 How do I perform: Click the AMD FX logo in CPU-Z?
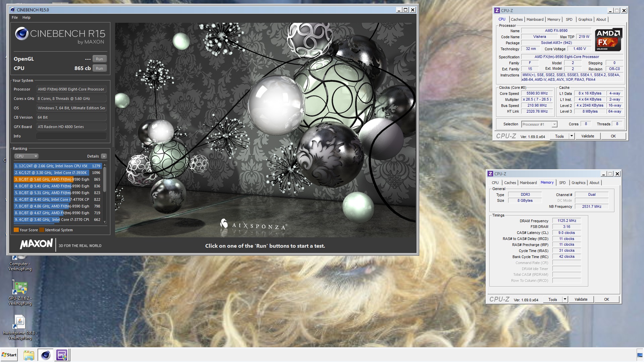[608, 40]
